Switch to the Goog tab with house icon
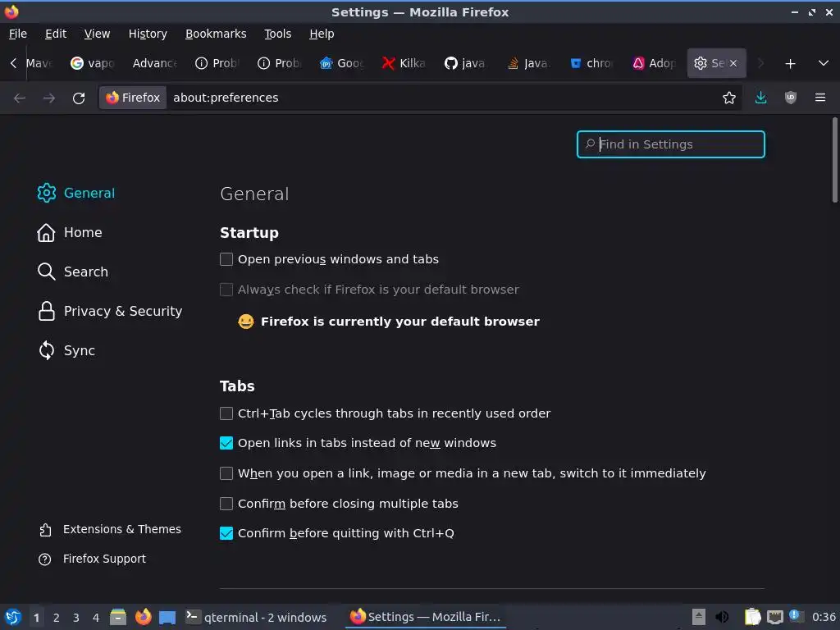The image size is (840, 630). click(341, 63)
